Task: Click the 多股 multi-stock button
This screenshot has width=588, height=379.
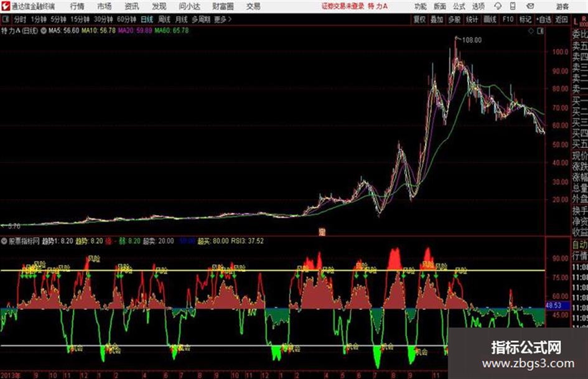Action: point(454,19)
